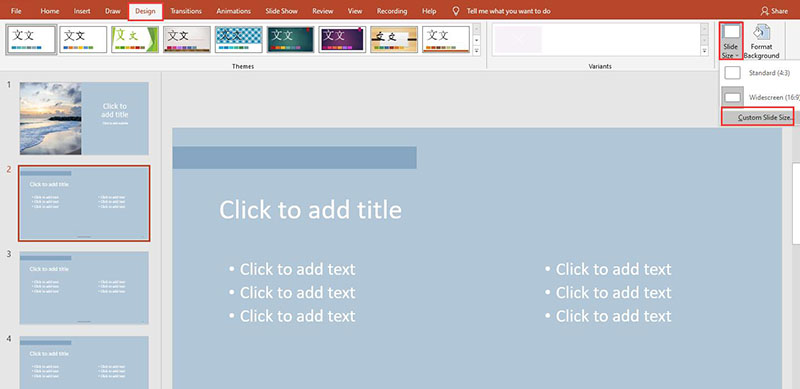
Task: Apply the blue checkered pattern theme
Action: 238,39
